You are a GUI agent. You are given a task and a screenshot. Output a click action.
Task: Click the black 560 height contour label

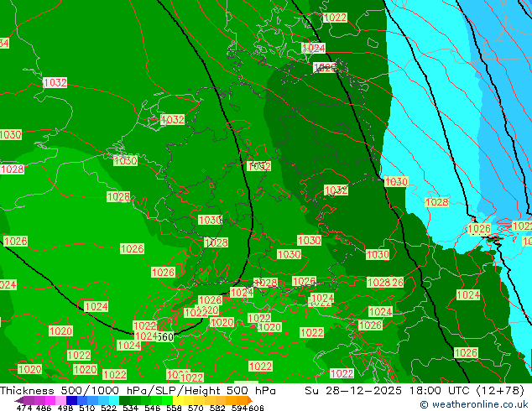coord(165,337)
